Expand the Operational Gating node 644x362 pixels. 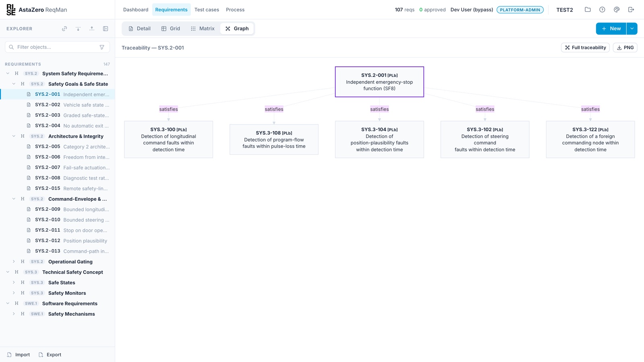click(14, 261)
